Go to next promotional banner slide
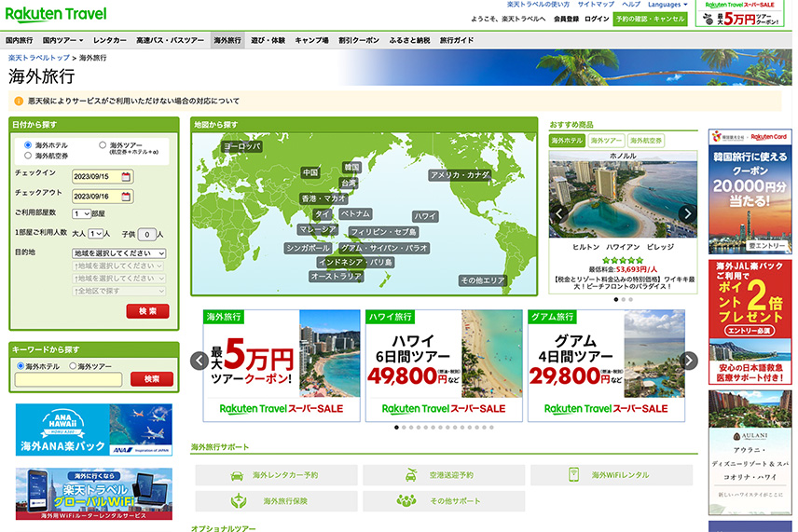The height and width of the screenshot is (532, 798). click(x=689, y=361)
